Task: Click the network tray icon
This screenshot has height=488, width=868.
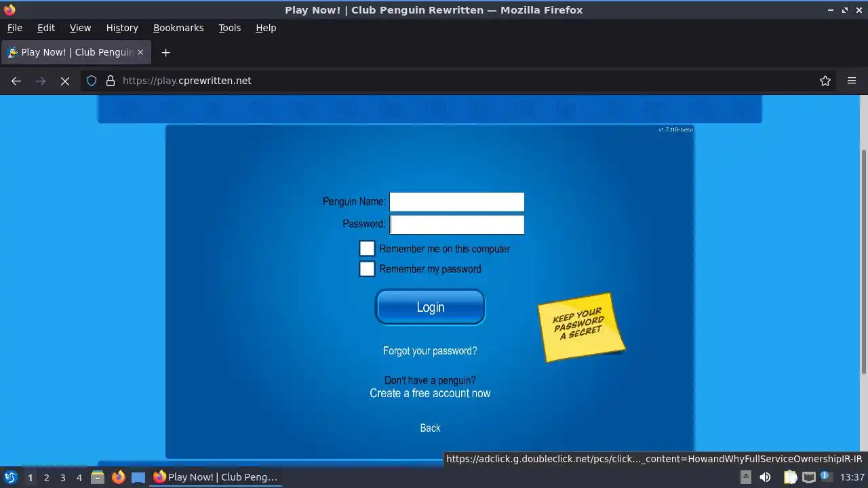Action: (809, 477)
